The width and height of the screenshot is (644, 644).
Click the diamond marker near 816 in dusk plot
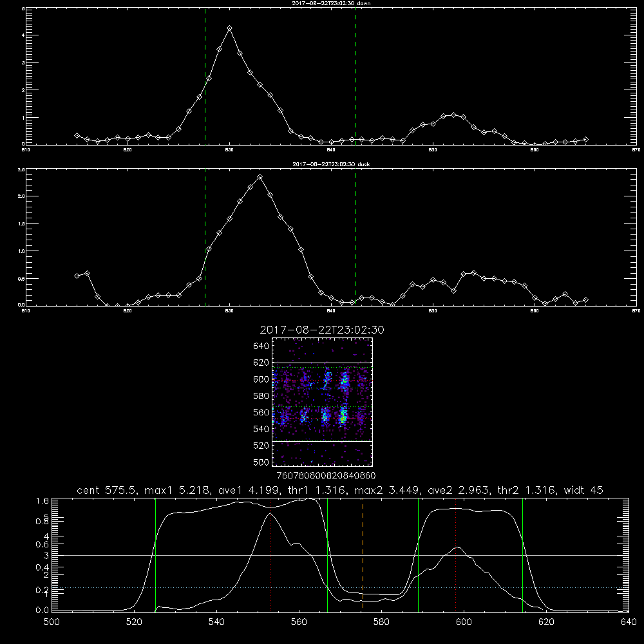[87, 273]
